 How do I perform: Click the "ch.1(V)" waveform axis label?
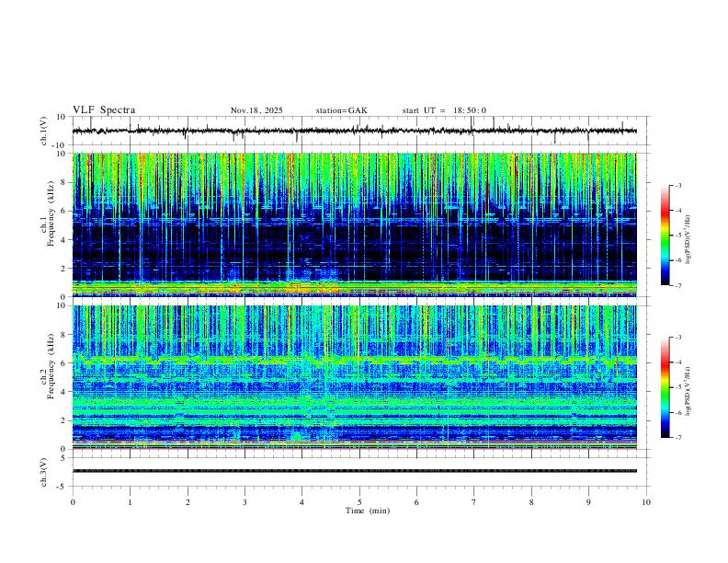(x=44, y=131)
